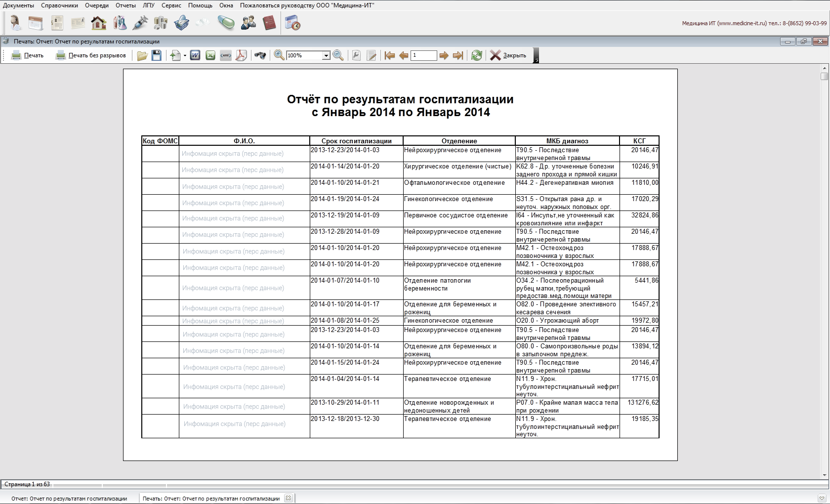Open the operator/receptionist headset icon

[15, 23]
